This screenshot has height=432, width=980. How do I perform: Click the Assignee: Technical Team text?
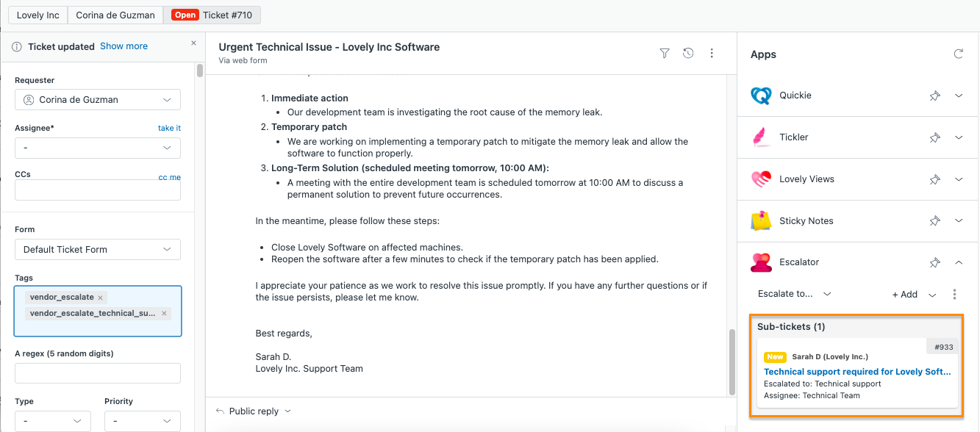tap(812, 395)
